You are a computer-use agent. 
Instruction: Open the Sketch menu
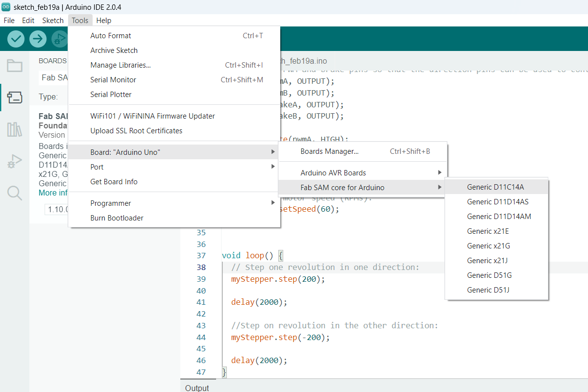coord(53,21)
